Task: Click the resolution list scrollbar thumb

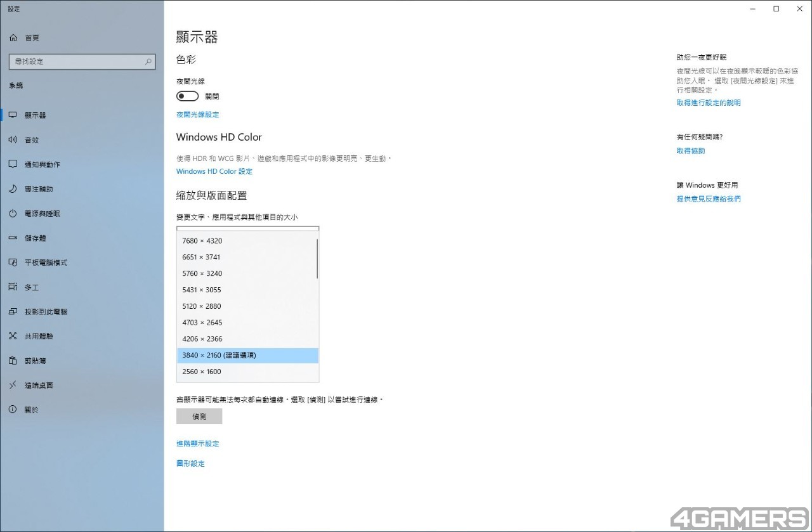Action: 317,259
